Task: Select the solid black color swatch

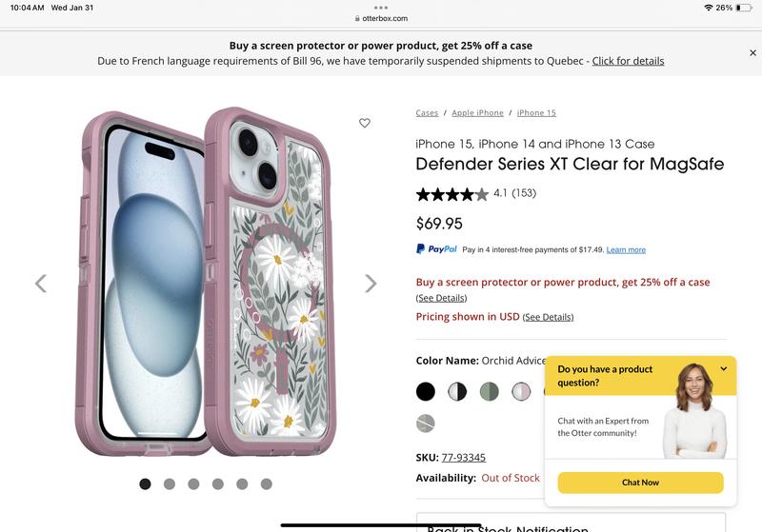Action: [426, 391]
